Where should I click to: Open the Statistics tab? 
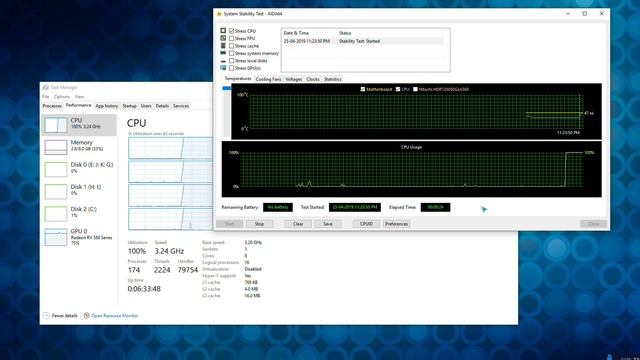click(x=333, y=79)
